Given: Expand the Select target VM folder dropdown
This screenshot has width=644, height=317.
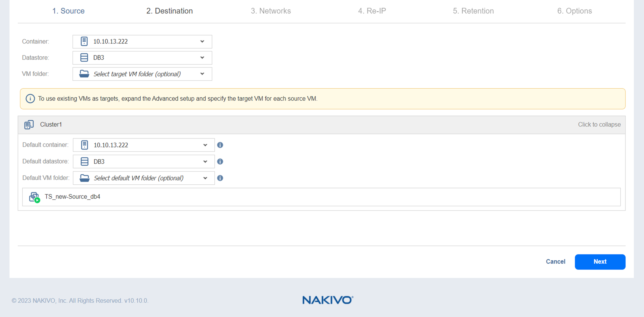Looking at the screenshot, I should pos(202,74).
